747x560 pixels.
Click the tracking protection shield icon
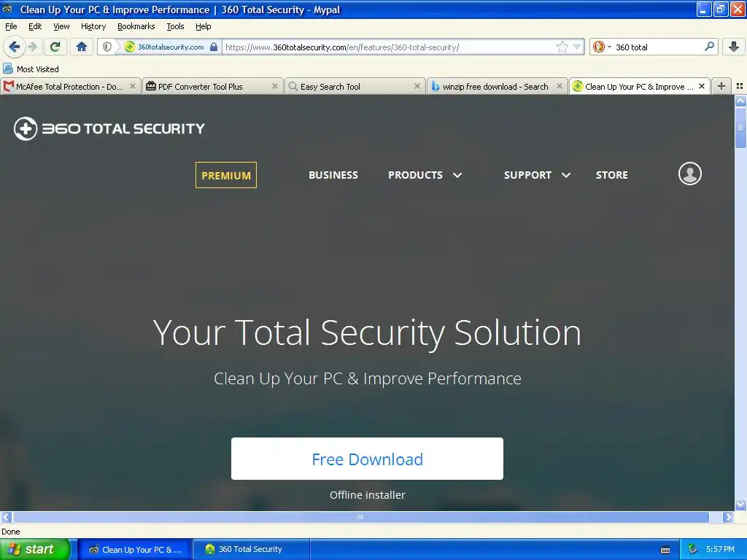107,47
